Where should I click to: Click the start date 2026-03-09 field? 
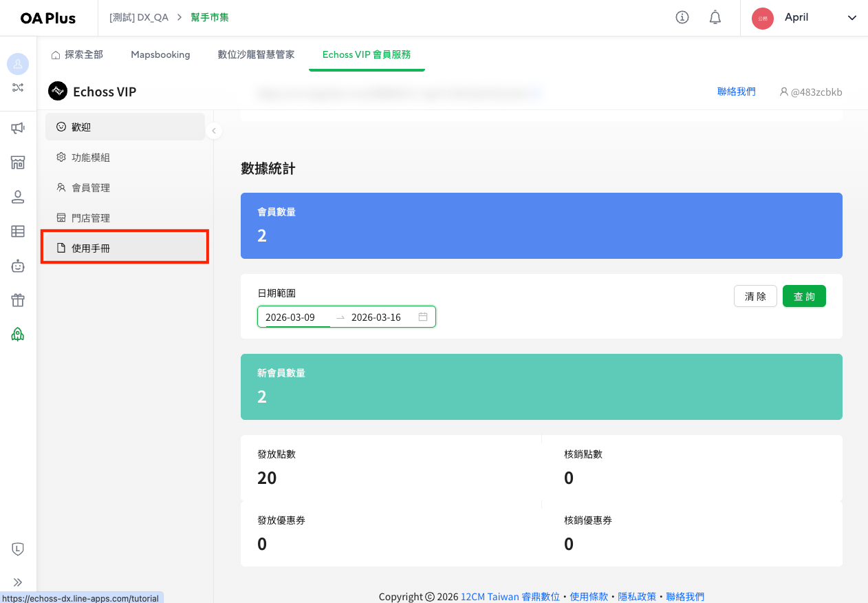click(290, 317)
